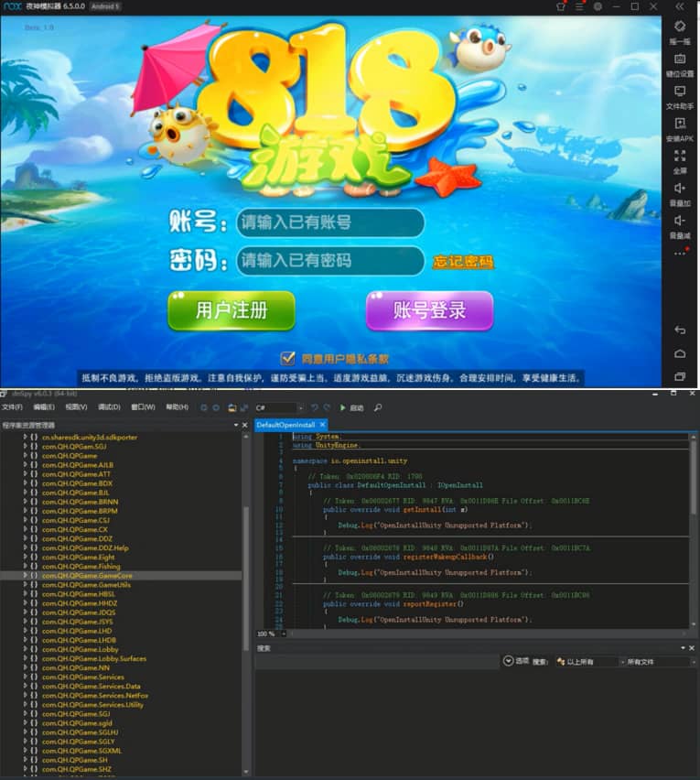This screenshot has height=780, width=700.
Task: Click the volume down (音量减) icon
Action: [680, 221]
